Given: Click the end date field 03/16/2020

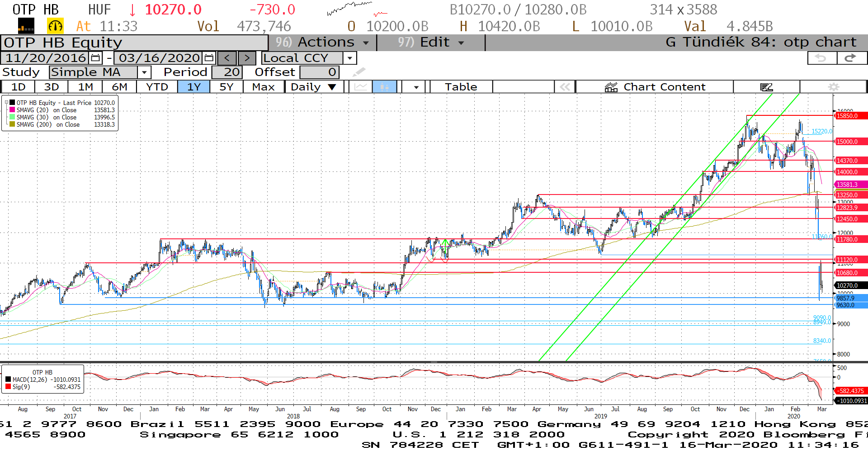Looking at the screenshot, I should (159, 58).
